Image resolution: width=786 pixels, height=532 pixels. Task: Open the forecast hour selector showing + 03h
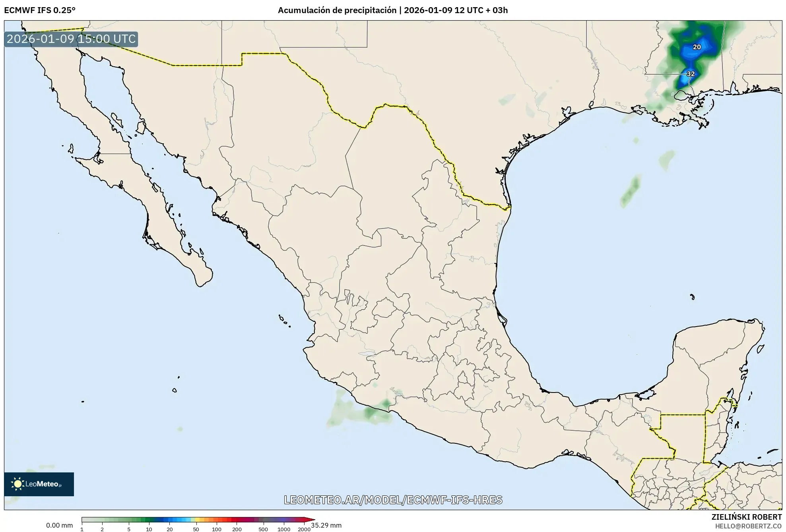pyautogui.click(x=497, y=10)
